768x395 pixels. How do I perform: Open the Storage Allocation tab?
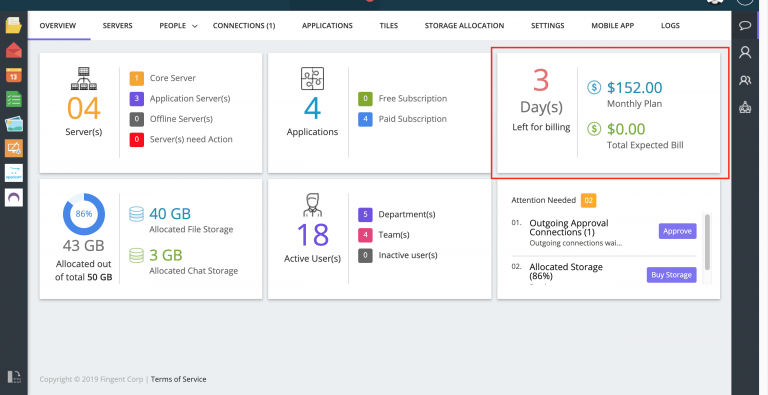click(464, 25)
